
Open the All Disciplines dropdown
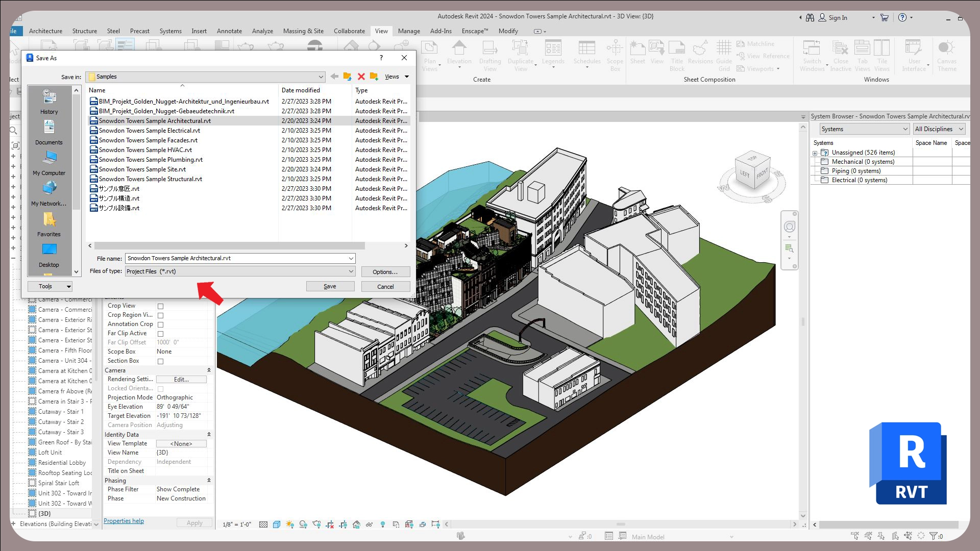939,129
